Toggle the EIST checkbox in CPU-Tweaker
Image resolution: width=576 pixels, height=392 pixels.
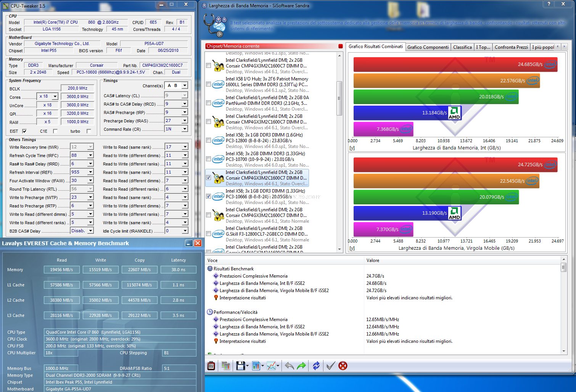point(24,131)
